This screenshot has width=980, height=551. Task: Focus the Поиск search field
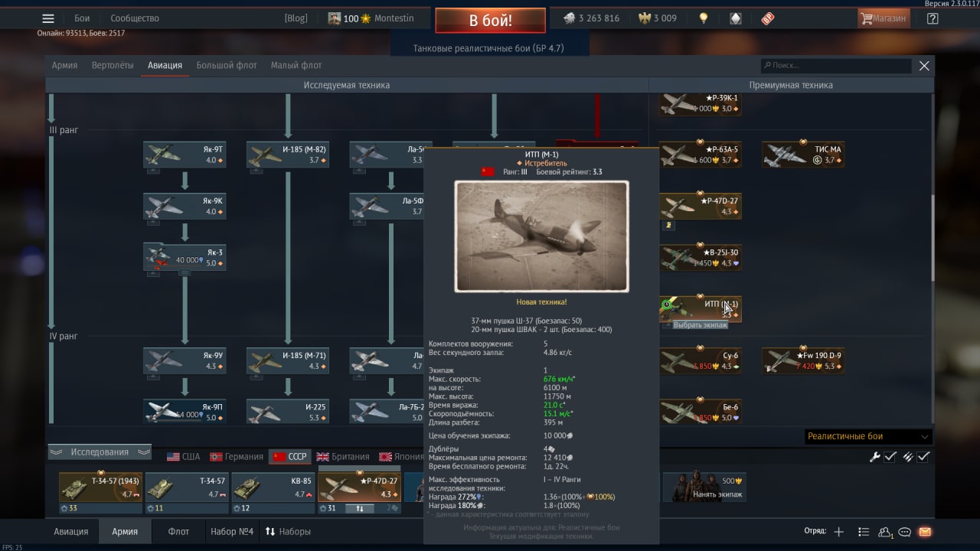(x=836, y=66)
